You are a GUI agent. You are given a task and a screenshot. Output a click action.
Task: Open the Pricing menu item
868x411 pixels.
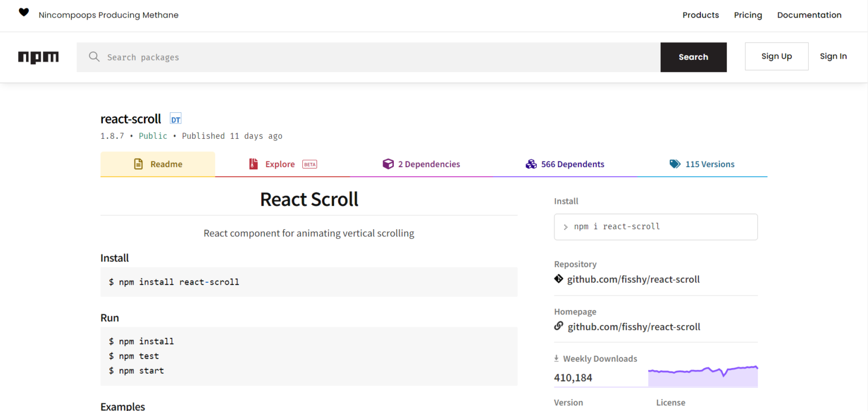click(x=748, y=15)
